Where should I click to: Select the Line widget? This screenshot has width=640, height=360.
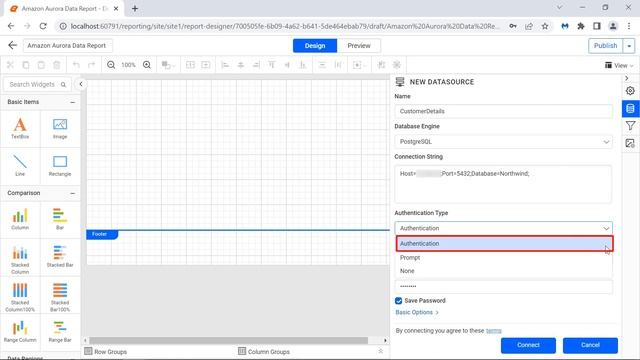point(20,165)
